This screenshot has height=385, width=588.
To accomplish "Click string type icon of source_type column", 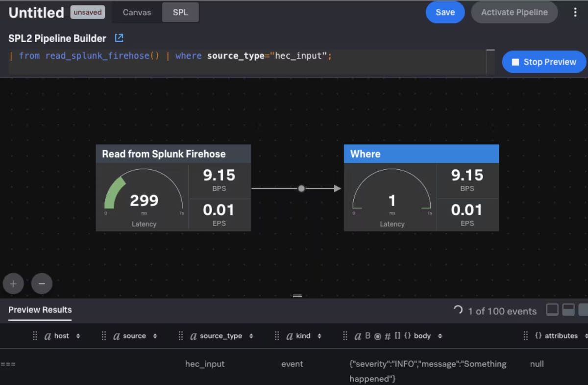I will point(194,336).
